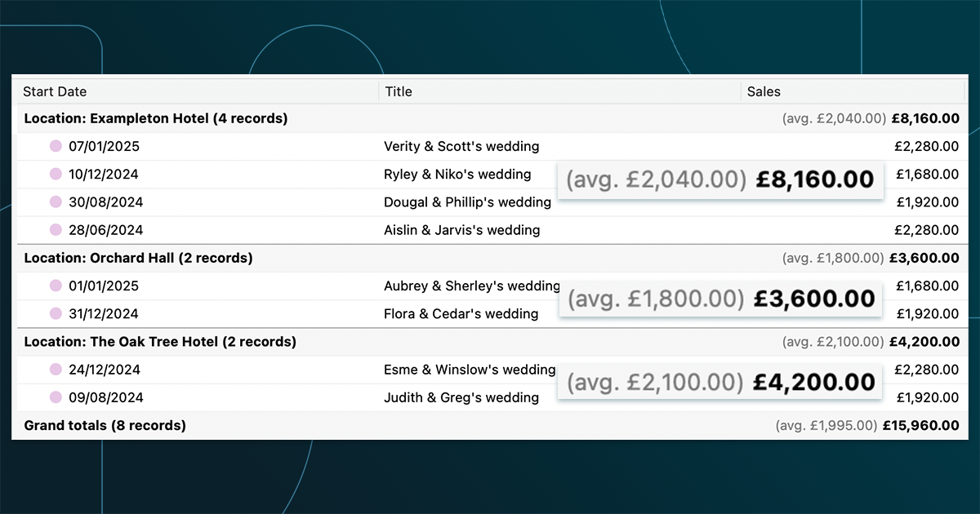Collapse the Exampleton Hotel location group

click(156, 119)
